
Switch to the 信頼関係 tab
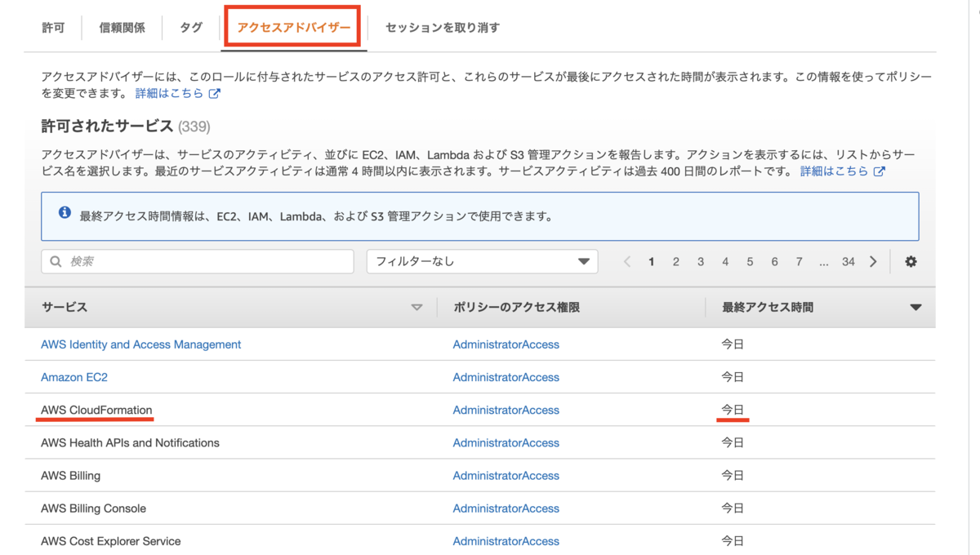tap(122, 28)
